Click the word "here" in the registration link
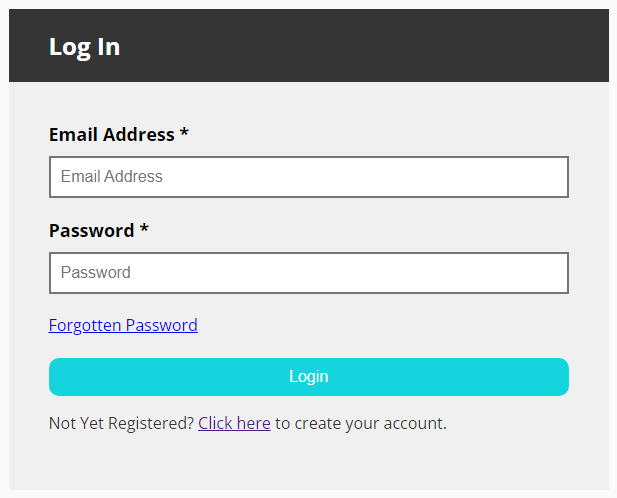This screenshot has width=617, height=498. [x=253, y=423]
